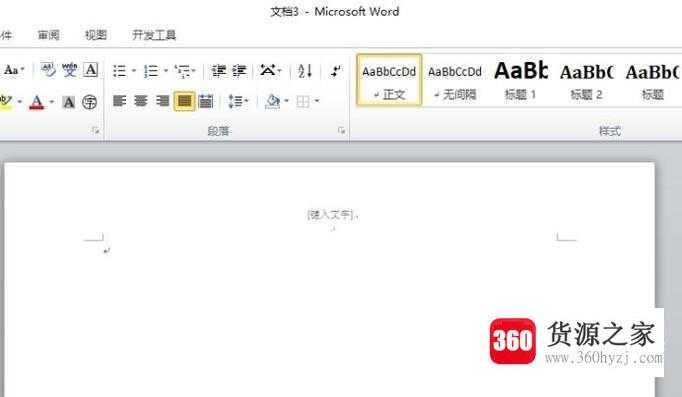Click the Borders grid icon
The image size is (682, 397).
tap(303, 102)
